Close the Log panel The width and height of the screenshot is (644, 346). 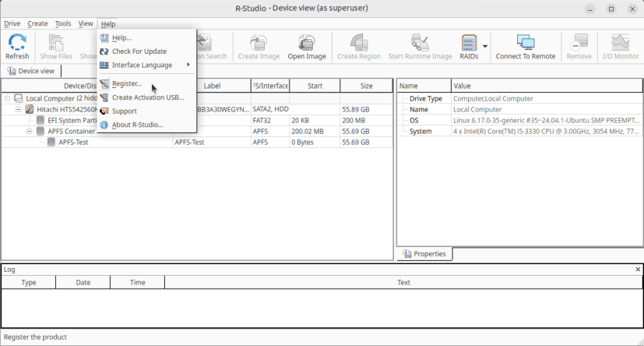click(x=638, y=270)
